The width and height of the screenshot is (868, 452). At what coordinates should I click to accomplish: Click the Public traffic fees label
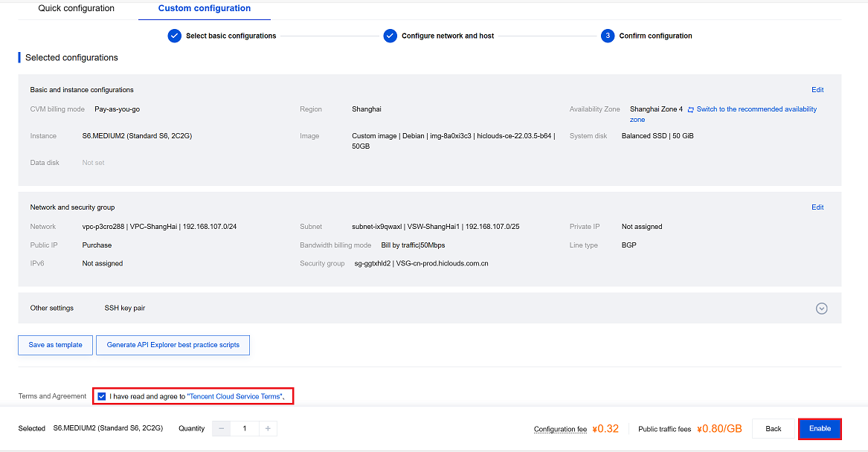coord(664,429)
